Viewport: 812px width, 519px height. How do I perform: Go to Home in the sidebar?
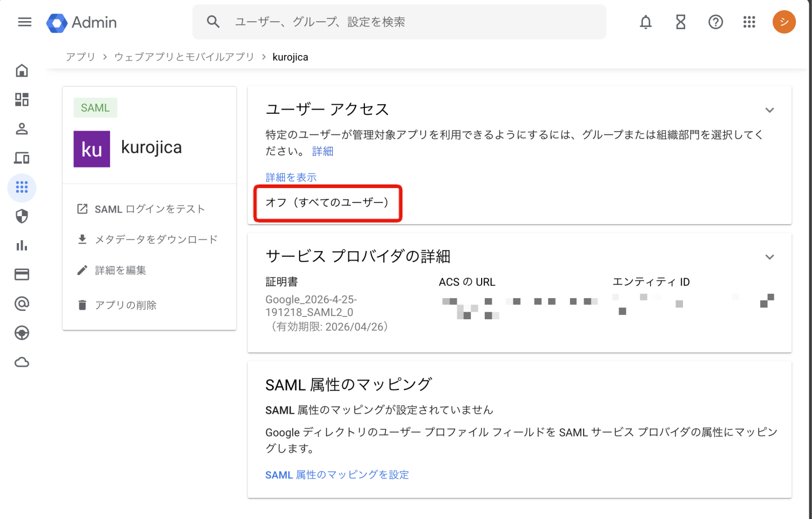coord(22,70)
